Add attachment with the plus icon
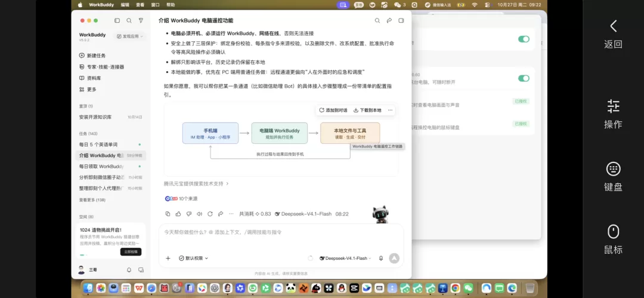 click(x=168, y=258)
